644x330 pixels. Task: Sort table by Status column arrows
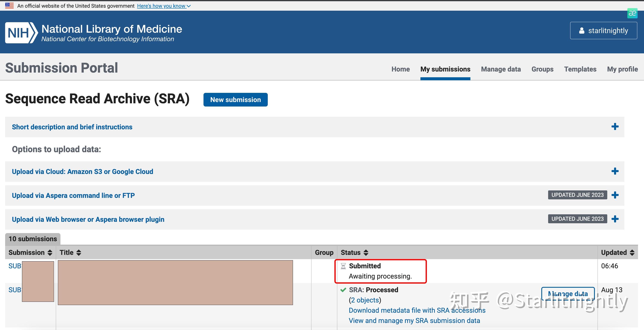(366, 253)
